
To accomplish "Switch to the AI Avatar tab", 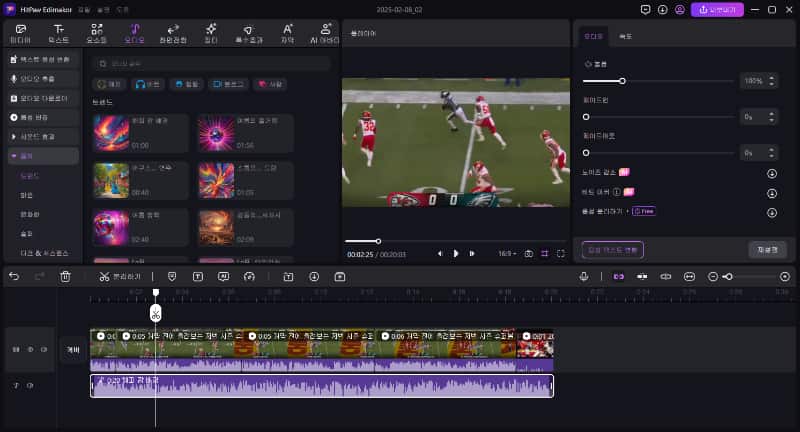I will click(x=327, y=33).
